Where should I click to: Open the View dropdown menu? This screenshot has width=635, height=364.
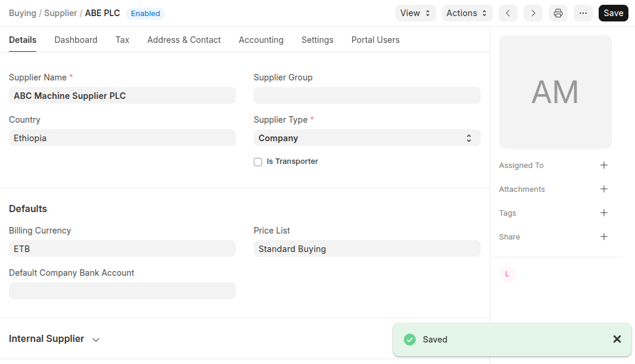[x=415, y=13]
